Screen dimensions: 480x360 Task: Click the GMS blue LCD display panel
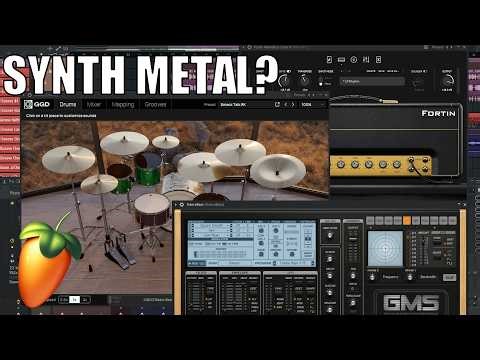pos(251,243)
